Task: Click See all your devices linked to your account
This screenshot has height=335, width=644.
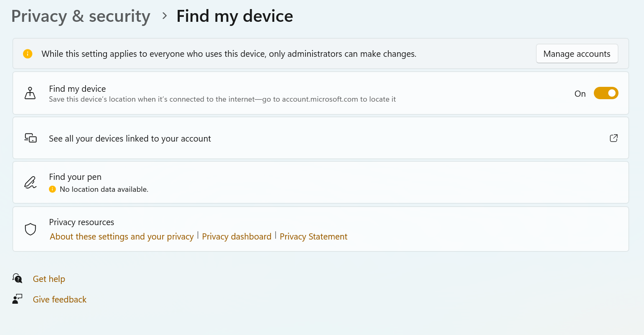Action: click(130, 138)
